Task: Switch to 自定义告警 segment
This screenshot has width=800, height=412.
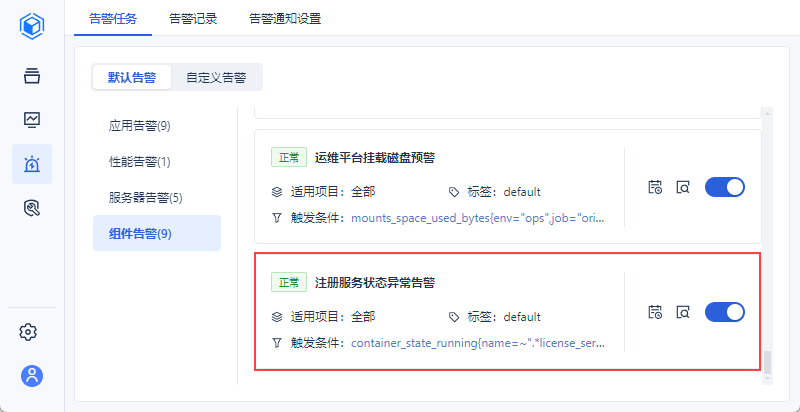Action: tap(216, 77)
